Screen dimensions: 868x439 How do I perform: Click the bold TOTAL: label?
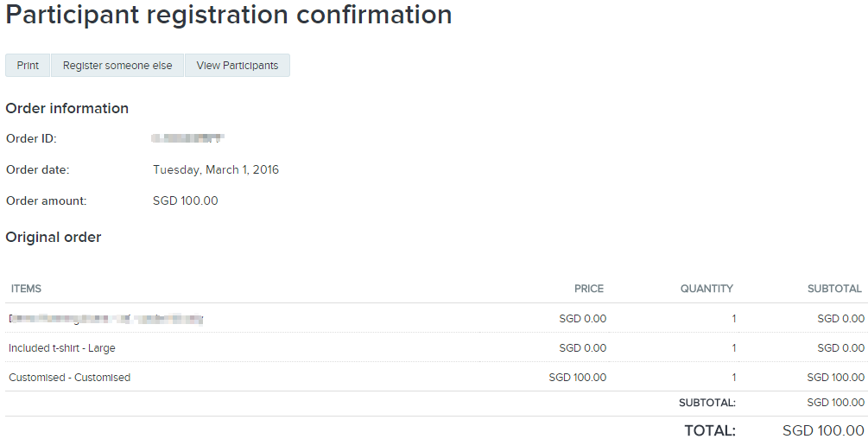click(710, 430)
